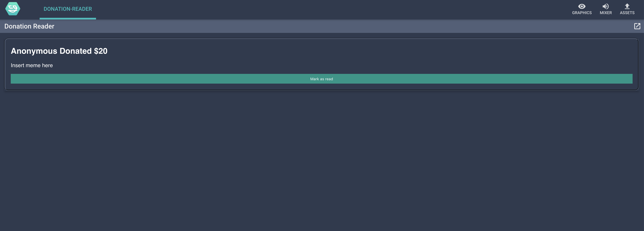Click the empty dashboard area below card

point(322,160)
